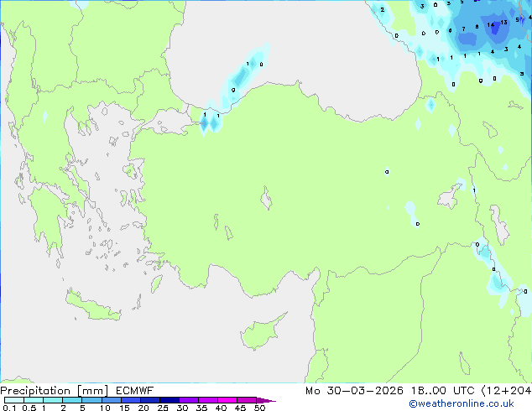This screenshot has height=411, width=532.
Task: Click the legend scale label '30'
Action: point(182,408)
